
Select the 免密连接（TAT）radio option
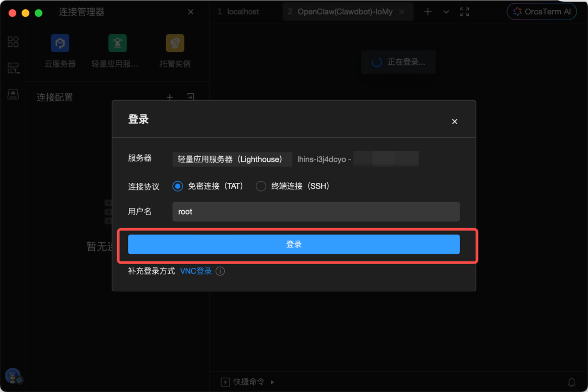click(x=177, y=186)
